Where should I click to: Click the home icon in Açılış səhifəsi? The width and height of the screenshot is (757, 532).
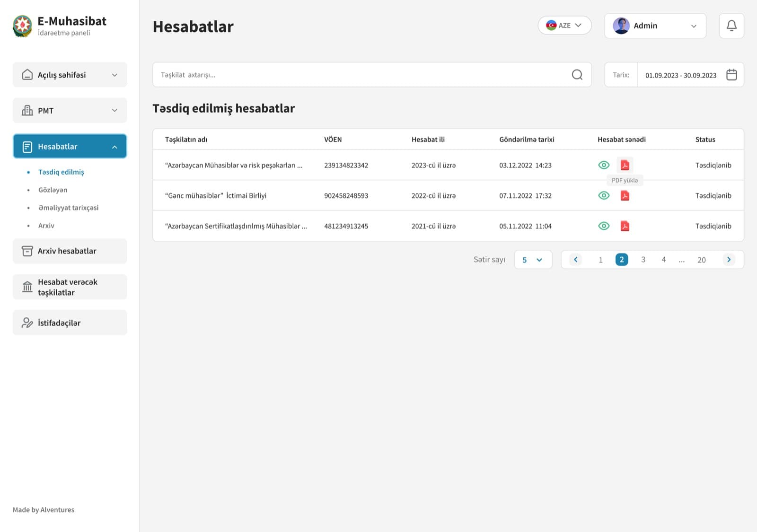tap(27, 75)
